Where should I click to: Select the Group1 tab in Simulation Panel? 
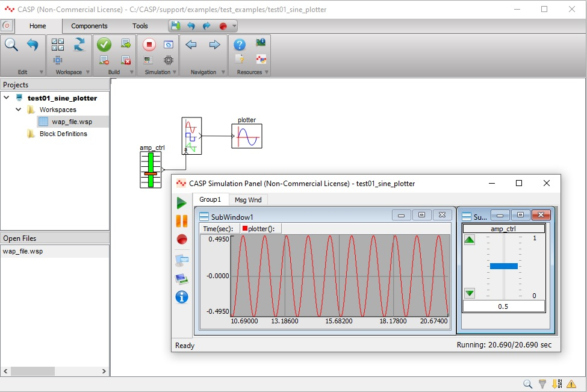210,199
